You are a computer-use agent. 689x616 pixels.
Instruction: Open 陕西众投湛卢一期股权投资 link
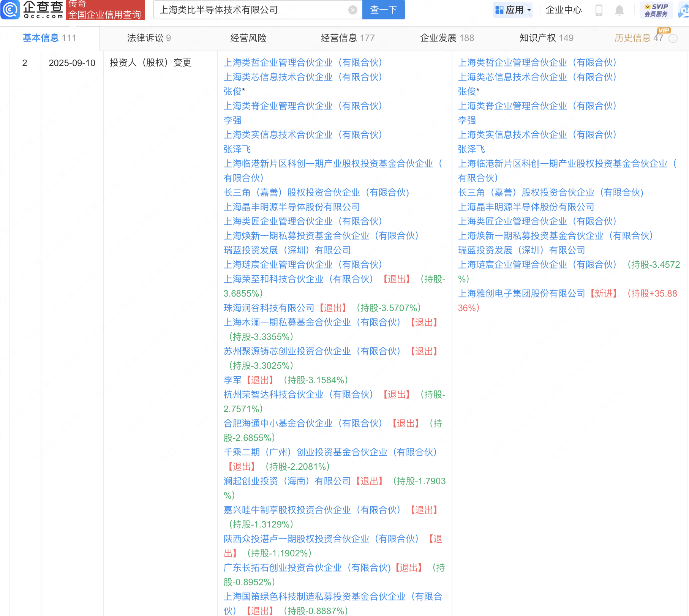pyautogui.click(x=321, y=539)
